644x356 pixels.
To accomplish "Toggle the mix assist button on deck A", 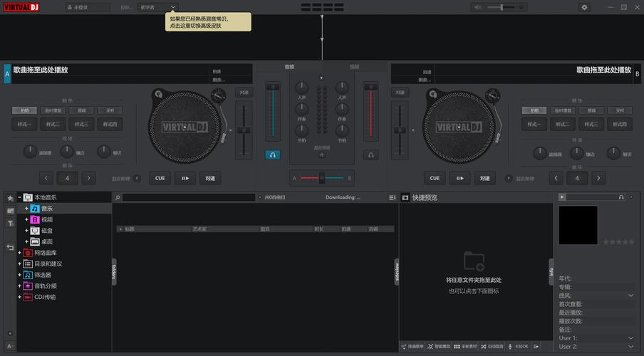I will click(x=137, y=178).
